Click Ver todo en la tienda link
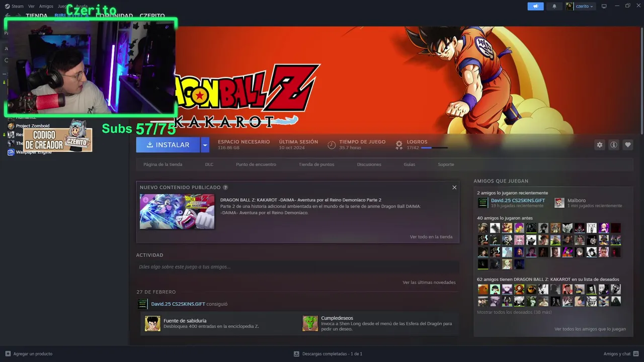Screen dimensions: 644x362 (431, 237)
